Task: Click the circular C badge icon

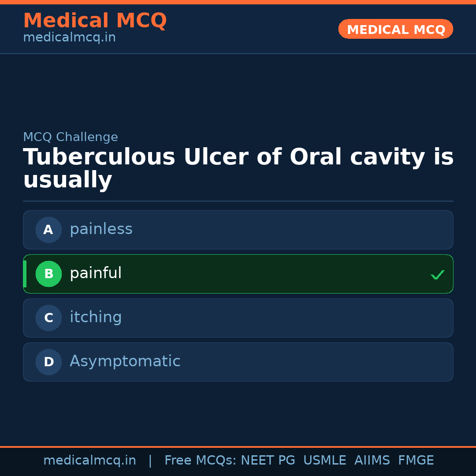Action: pyautogui.click(x=48, y=318)
